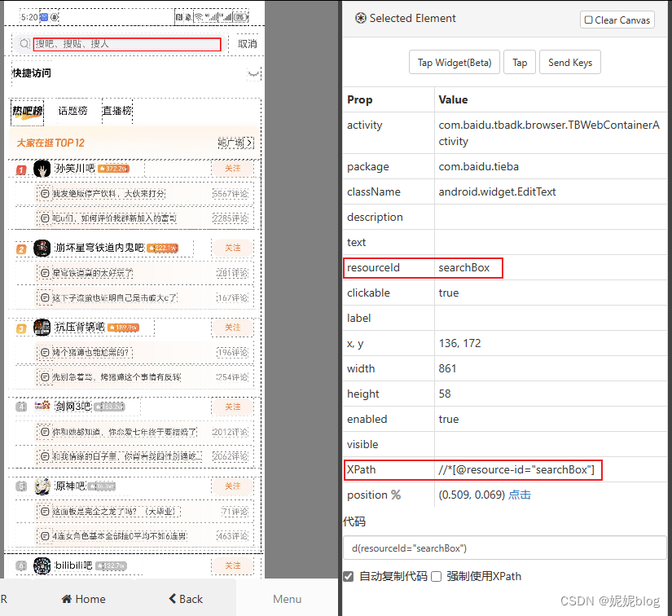
Task: Click the 搜吧、搜贴、搜人 search field
Action: [x=127, y=44]
